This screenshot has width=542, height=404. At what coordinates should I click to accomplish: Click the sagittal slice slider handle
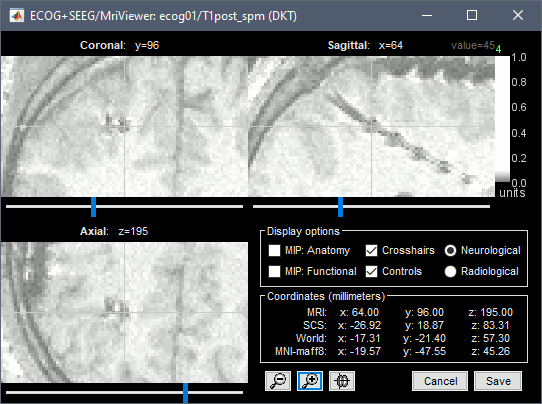click(x=340, y=207)
